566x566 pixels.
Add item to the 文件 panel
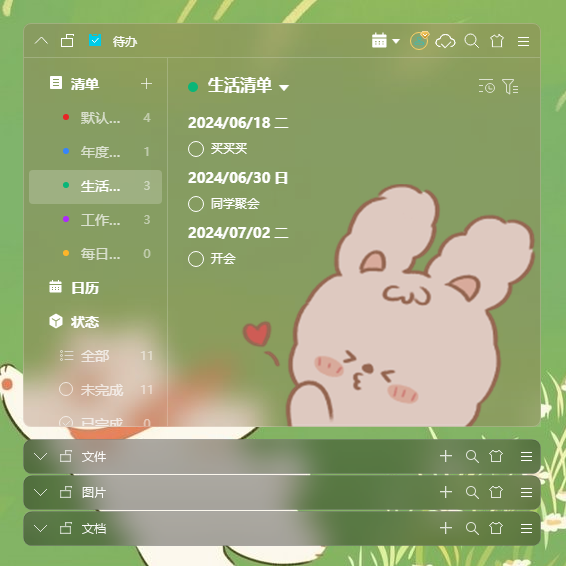(446, 456)
